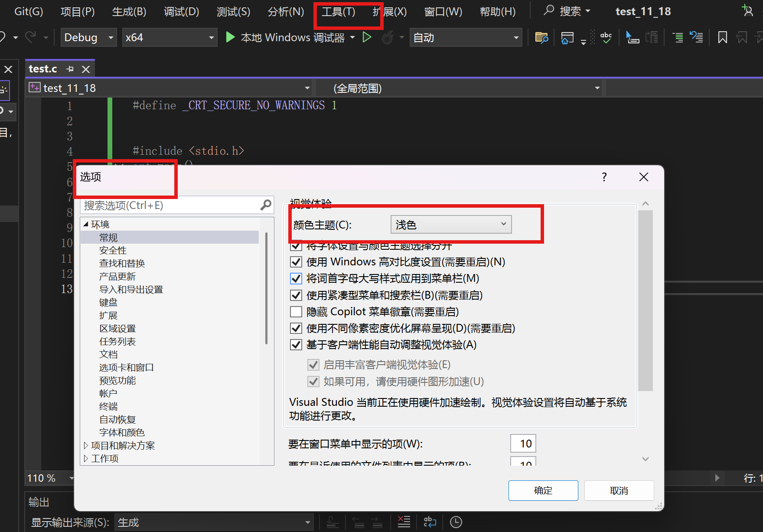Start debugging with the green play arrow
This screenshot has height=532, width=763.
[x=230, y=37]
